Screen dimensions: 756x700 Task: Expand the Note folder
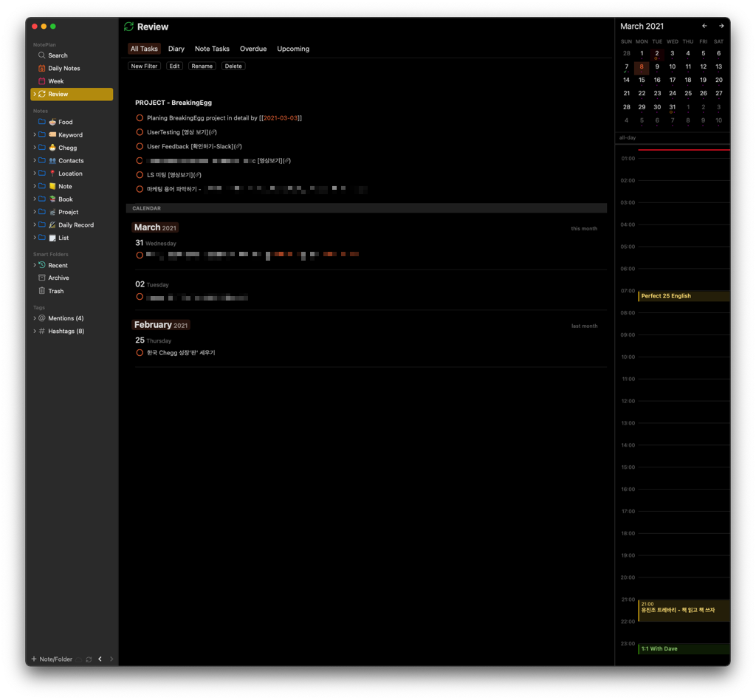[35, 186]
